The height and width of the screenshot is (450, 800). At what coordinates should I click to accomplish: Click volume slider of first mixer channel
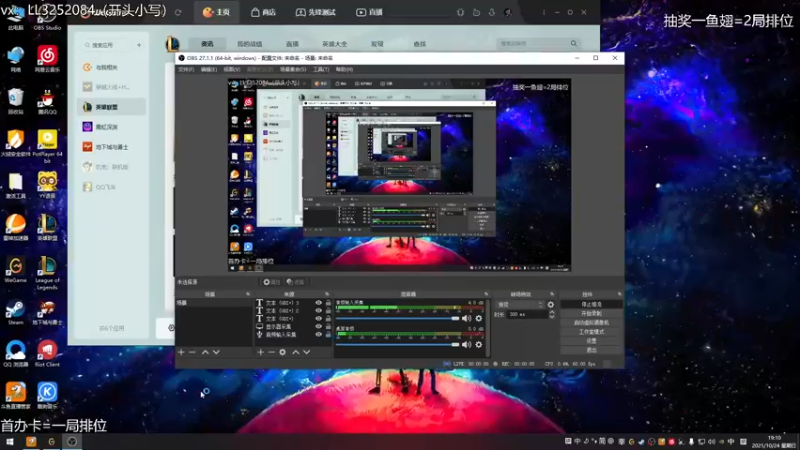click(397, 318)
